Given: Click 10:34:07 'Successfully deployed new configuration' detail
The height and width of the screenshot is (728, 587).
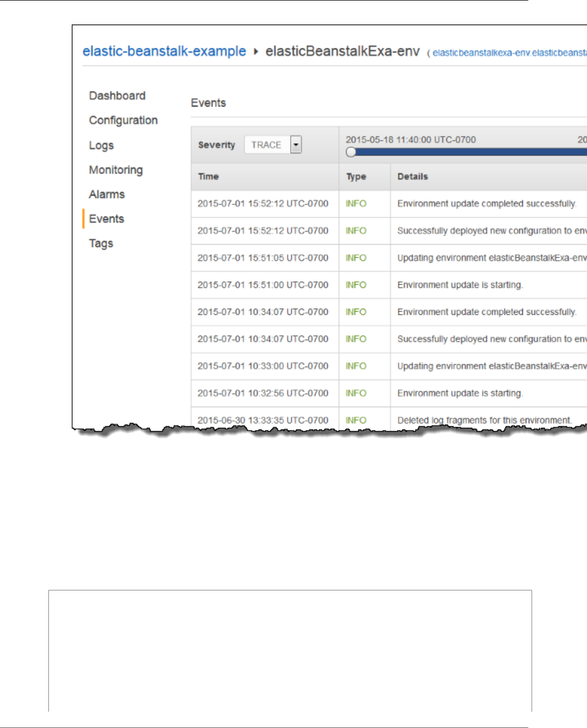Looking at the screenshot, I should 492,339.
